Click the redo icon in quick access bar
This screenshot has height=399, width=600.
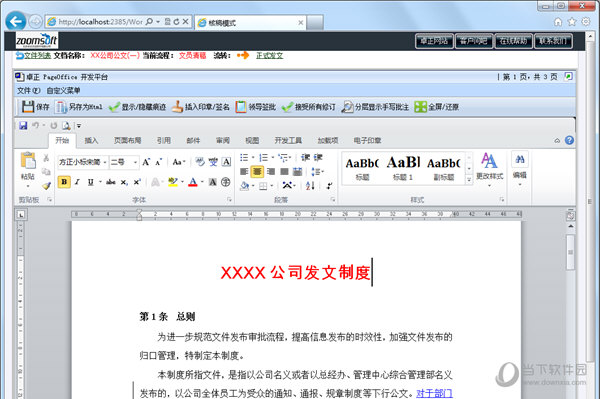coord(54,125)
